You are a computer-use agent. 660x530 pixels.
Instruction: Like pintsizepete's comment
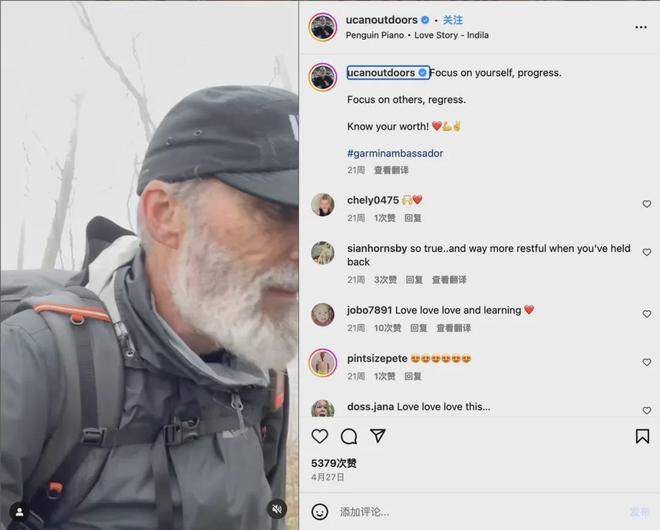[647, 362]
